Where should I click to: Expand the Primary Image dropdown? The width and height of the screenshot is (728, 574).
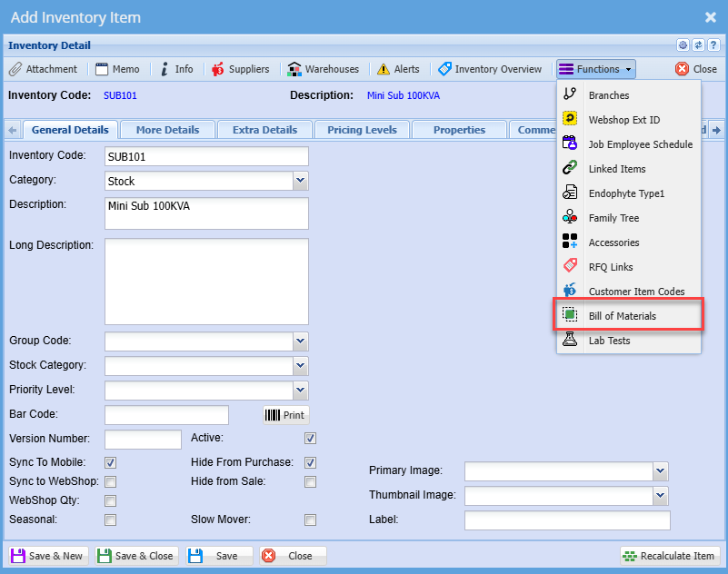point(661,470)
